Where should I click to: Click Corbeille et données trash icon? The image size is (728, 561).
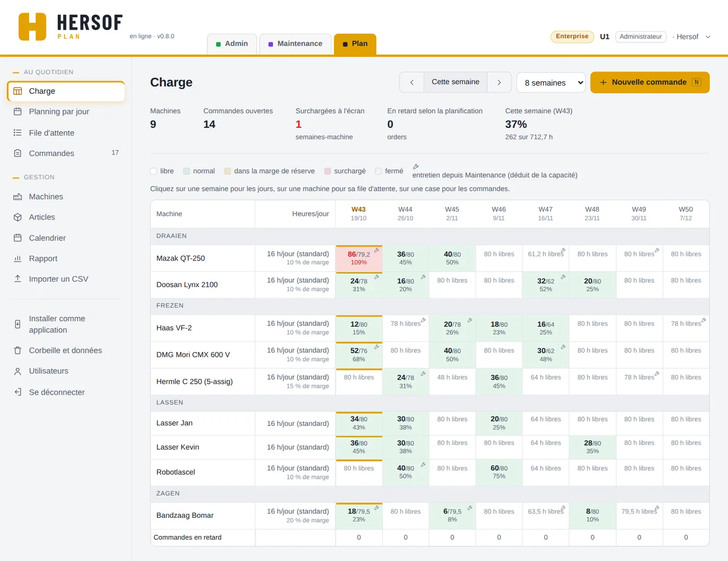(18, 350)
